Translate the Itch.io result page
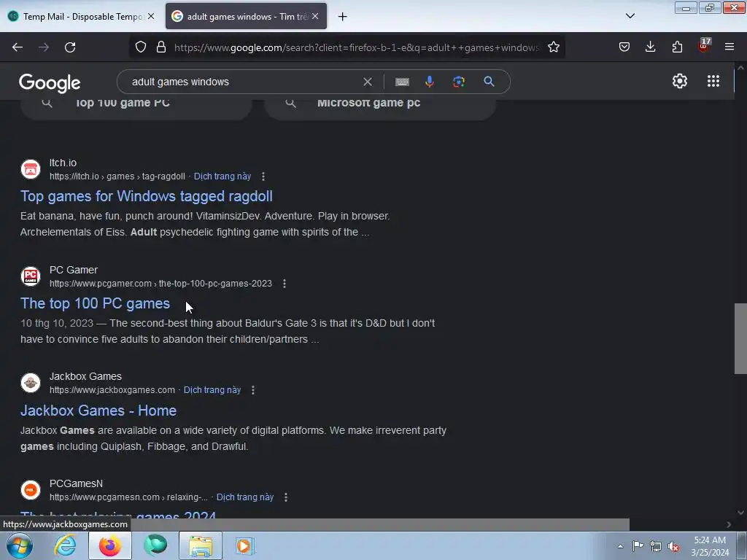The height and width of the screenshot is (560, 747). (x=222, y=176)
